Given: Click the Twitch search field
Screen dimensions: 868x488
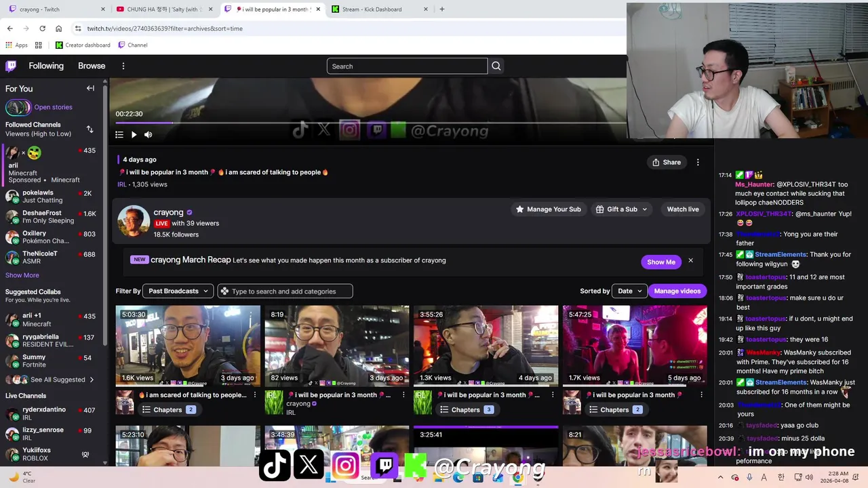Looking at the screenshot, I should click(407, 66).
